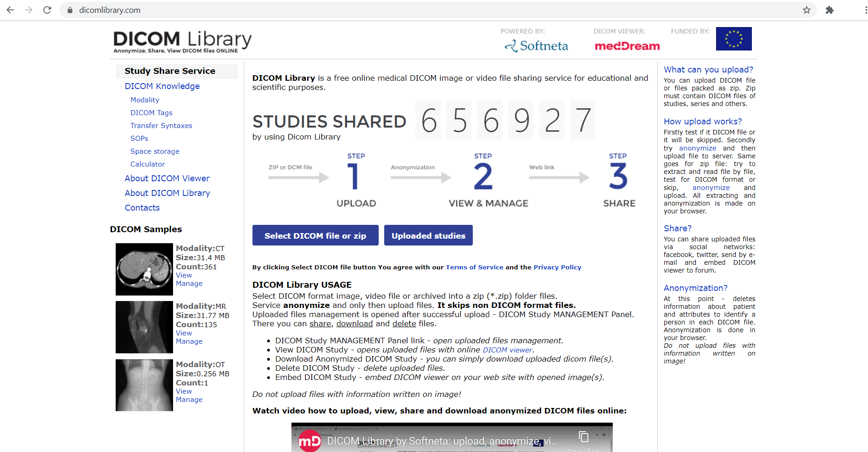The image size is (868, 452).
Task: Click 'What can you upload?' heading
Action: (708, 70)
